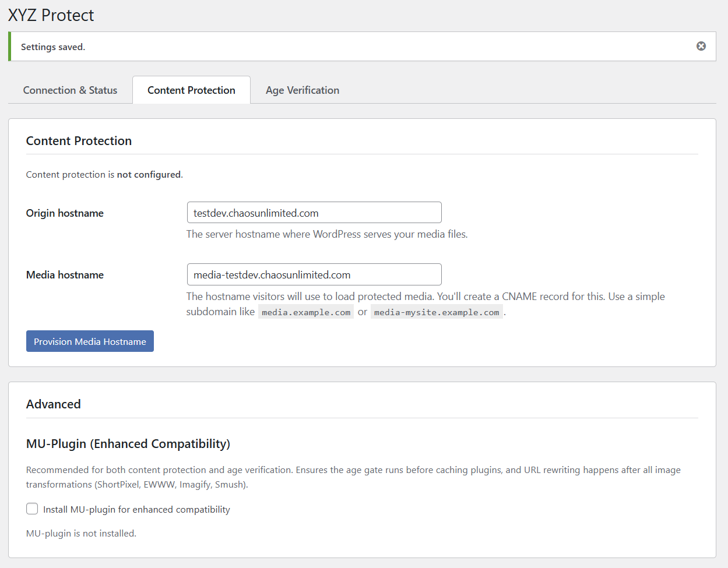
Task: Select the Content Protection tab
Action: click(191, 90)
